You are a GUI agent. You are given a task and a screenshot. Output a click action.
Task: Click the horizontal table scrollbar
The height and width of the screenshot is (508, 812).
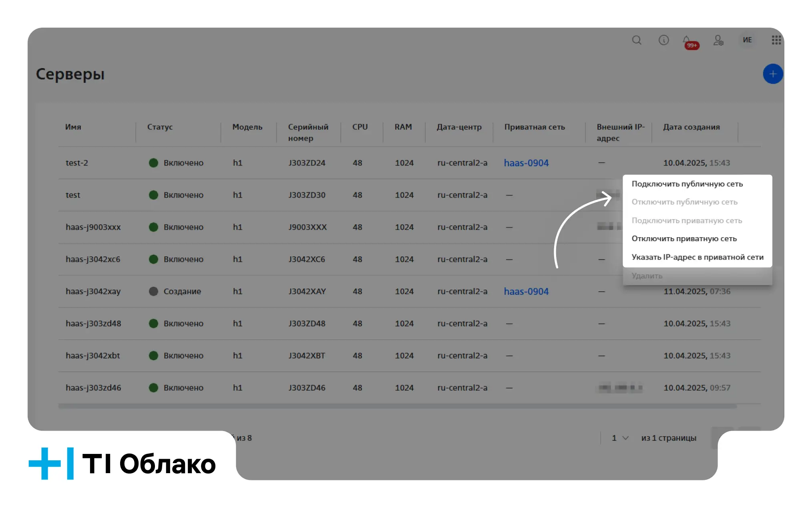coord(397,406)
